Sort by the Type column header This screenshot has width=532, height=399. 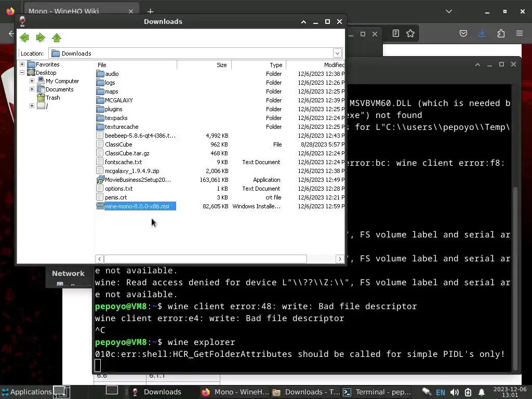point(259,65)
